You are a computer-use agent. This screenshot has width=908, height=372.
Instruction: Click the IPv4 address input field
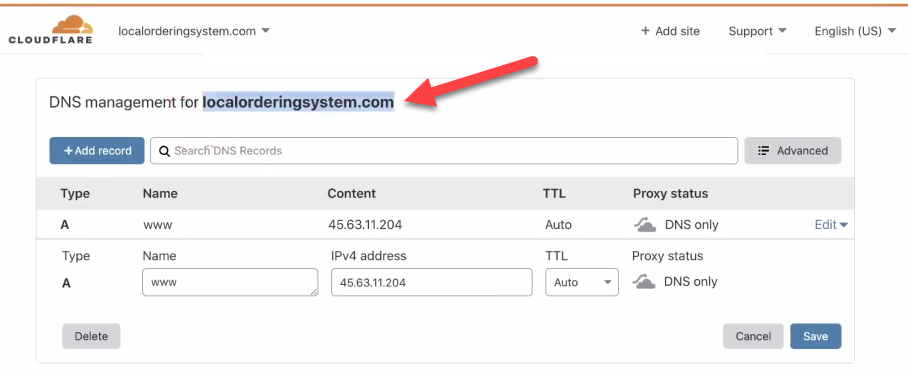click(431, 282)
